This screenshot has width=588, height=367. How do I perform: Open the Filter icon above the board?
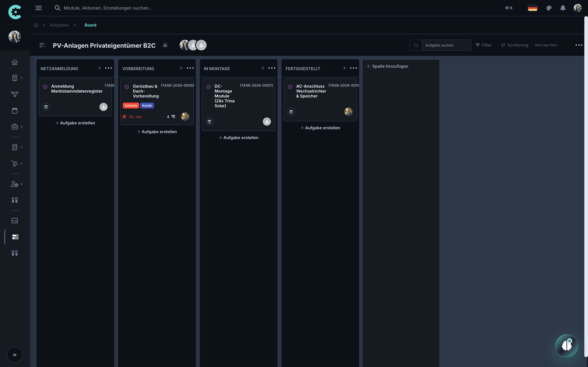pos(478,45)
